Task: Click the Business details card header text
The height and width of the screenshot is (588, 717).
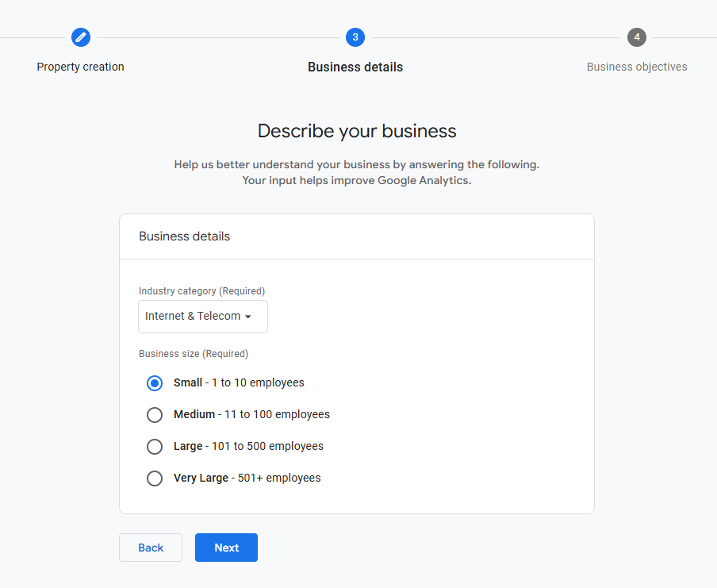Action: click(x=184, y=236)
